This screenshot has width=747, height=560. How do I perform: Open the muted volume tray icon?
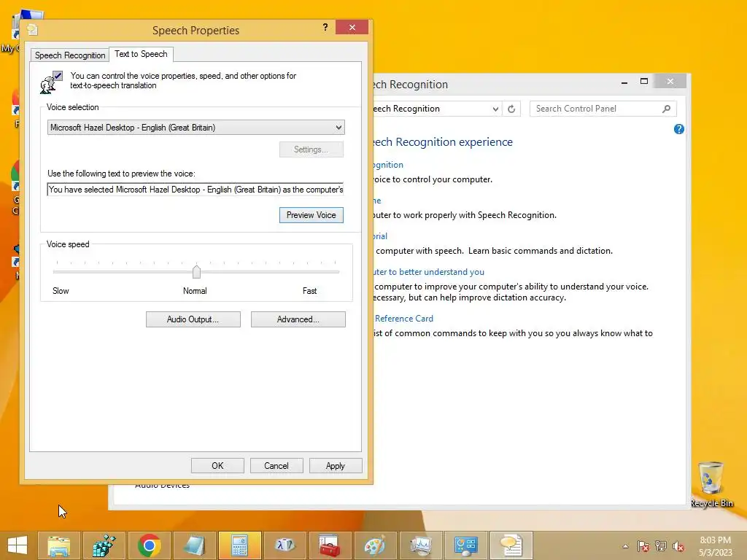[x=678, y=546]
